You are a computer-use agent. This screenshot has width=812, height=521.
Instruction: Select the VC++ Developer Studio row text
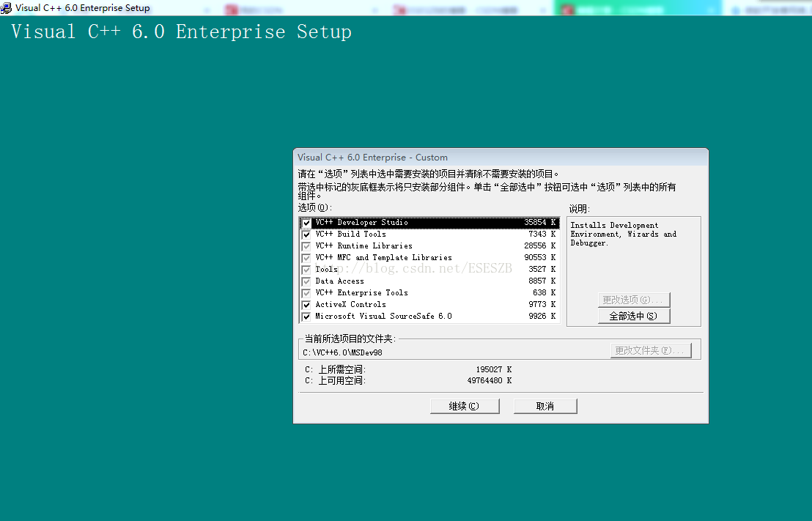[x=361, y=222]
